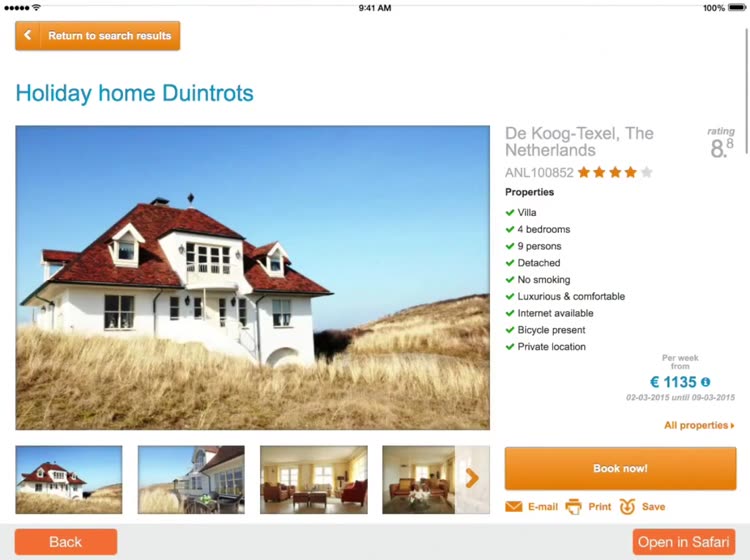Select the living room thumbnail with yellow curtains
Image resolution: width=750 pixels, height=560 pixels.
(314, 480)
